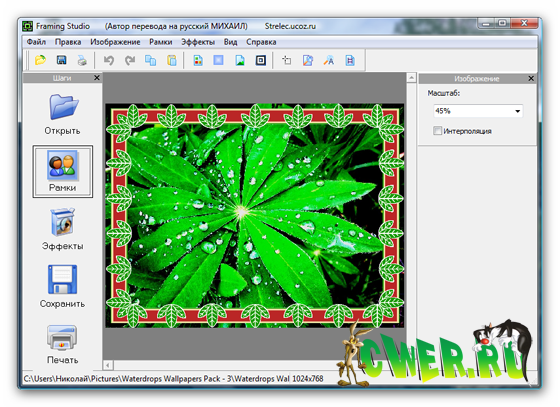Click the magnifier with letter A icon
Screen dimensions: 560x407
(329, 60)
